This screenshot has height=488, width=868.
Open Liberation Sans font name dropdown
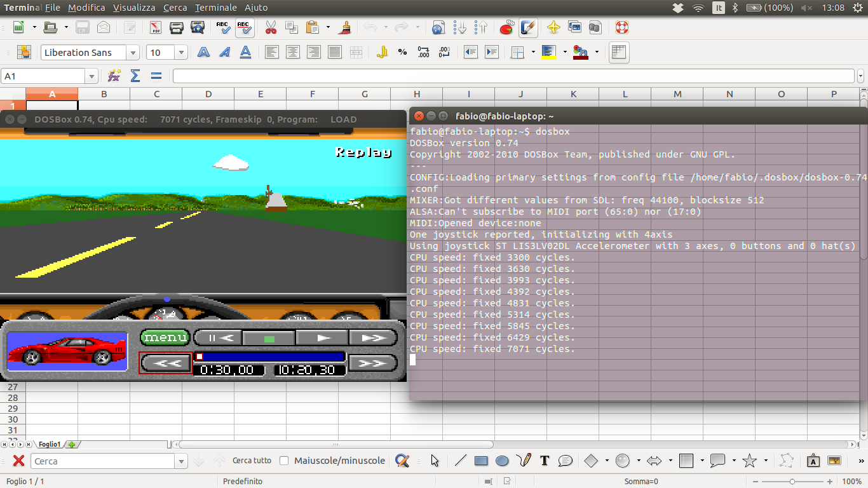pos(133,53)
